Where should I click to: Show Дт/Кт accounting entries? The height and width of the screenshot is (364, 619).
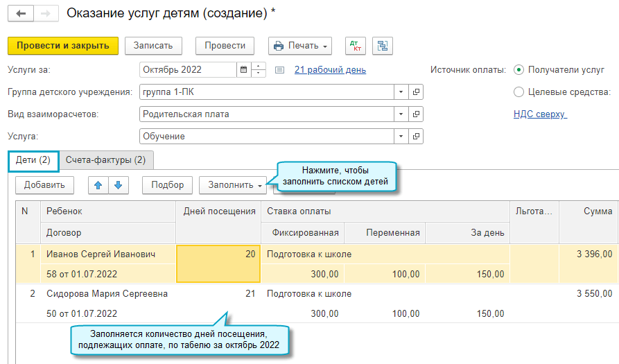[x=356, y=46]
